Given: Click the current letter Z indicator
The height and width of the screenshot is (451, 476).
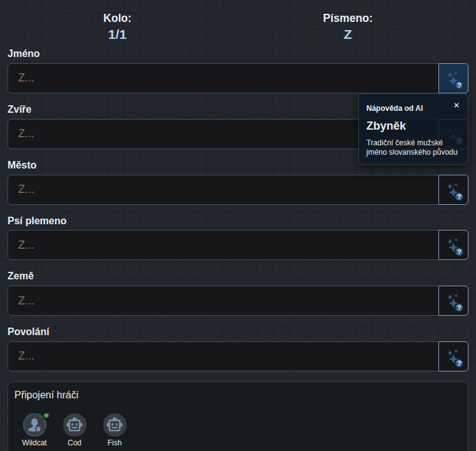Looking at the screenshot, I should (348, 34).
